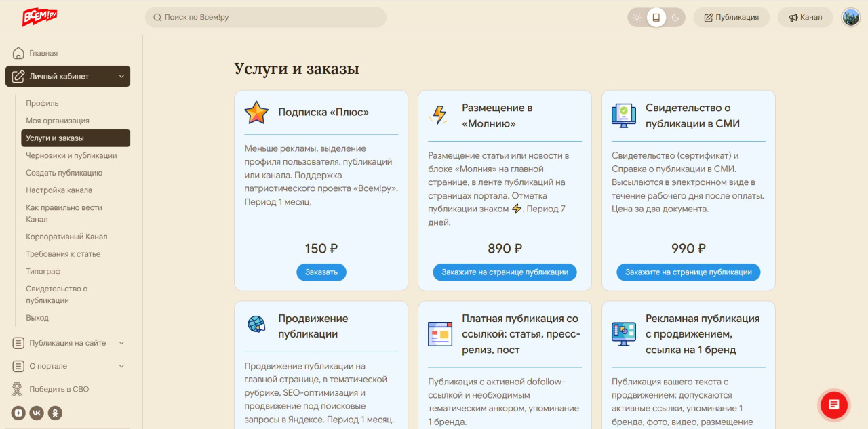Image resolution: width=868 pixels, height=429 pixels.
Task: Click the Публикация button in header
Action: [x=731, y=18]
